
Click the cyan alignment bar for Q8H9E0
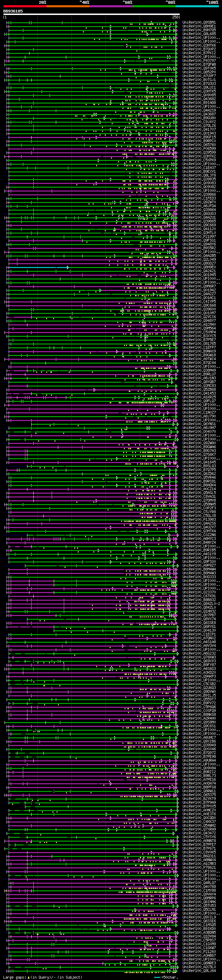(39, 267)
